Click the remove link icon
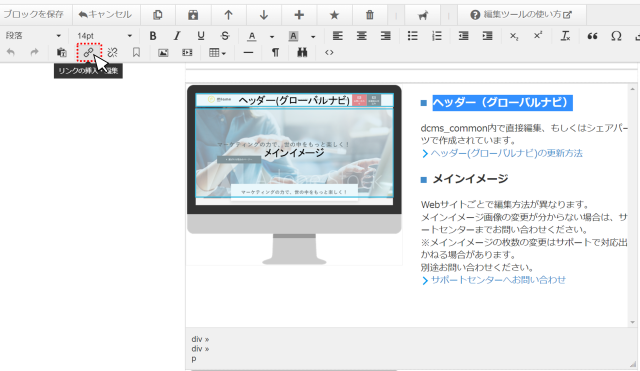Image resolution: width=640 pixels, height=371 pixels. (112, 53)
